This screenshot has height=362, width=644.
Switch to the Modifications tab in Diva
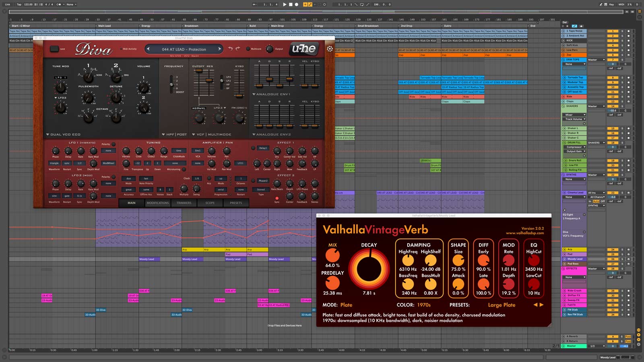point(158,203)
